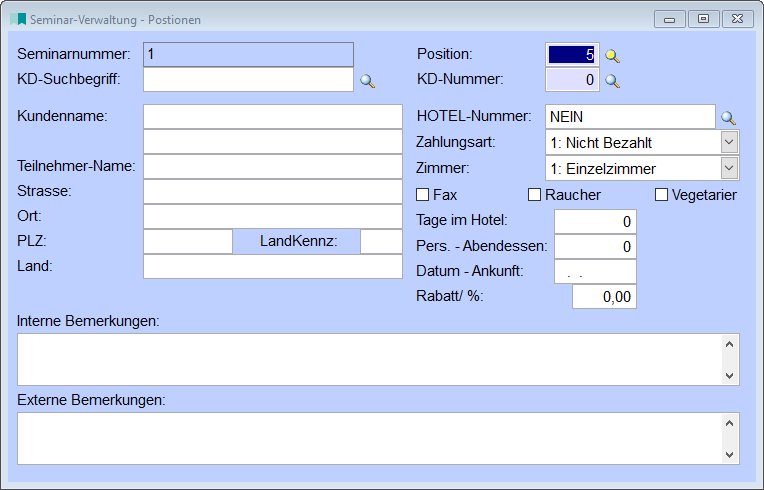Click the magnifier icon beside KD-Suchbegriff
The height and width of the screenshot is (490, 764).
pyautogui.click(x=367, y=81)
